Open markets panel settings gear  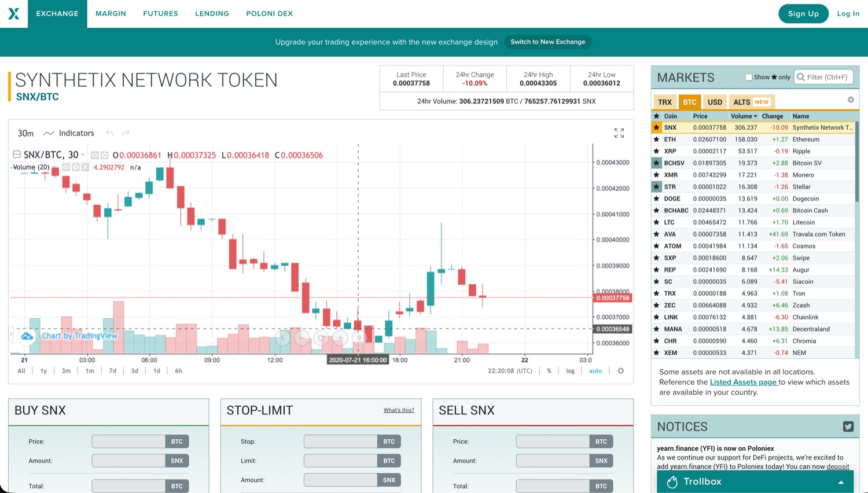pos(851,100)
